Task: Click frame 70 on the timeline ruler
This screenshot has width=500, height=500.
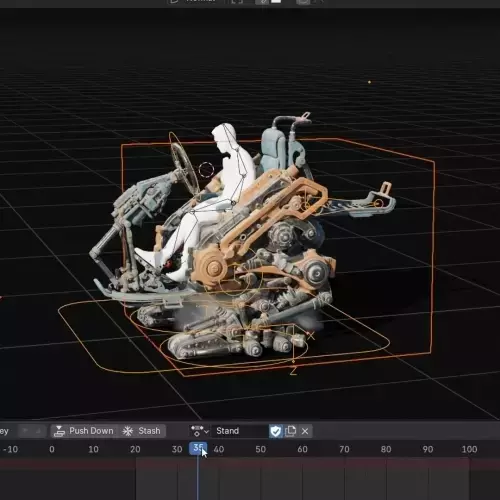Action: 344,449
